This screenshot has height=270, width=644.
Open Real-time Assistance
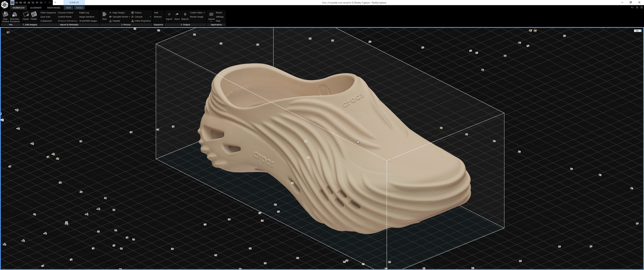pos(15,17)
